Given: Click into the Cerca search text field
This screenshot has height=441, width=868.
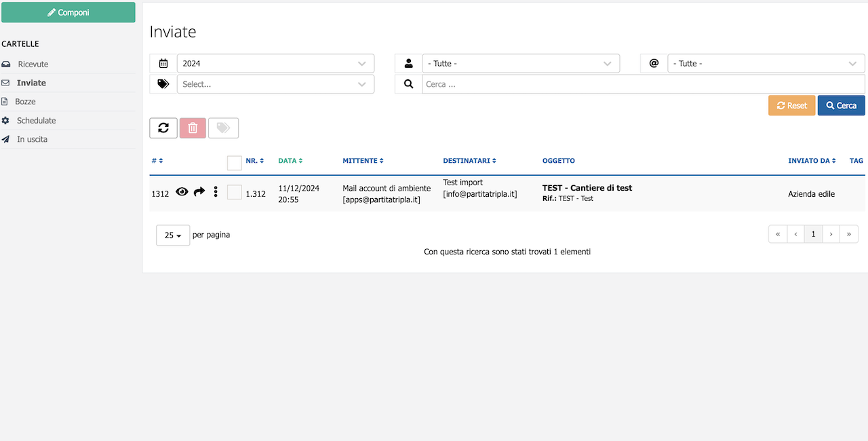Looking at the screenshot, I should [x=644, y=84].
